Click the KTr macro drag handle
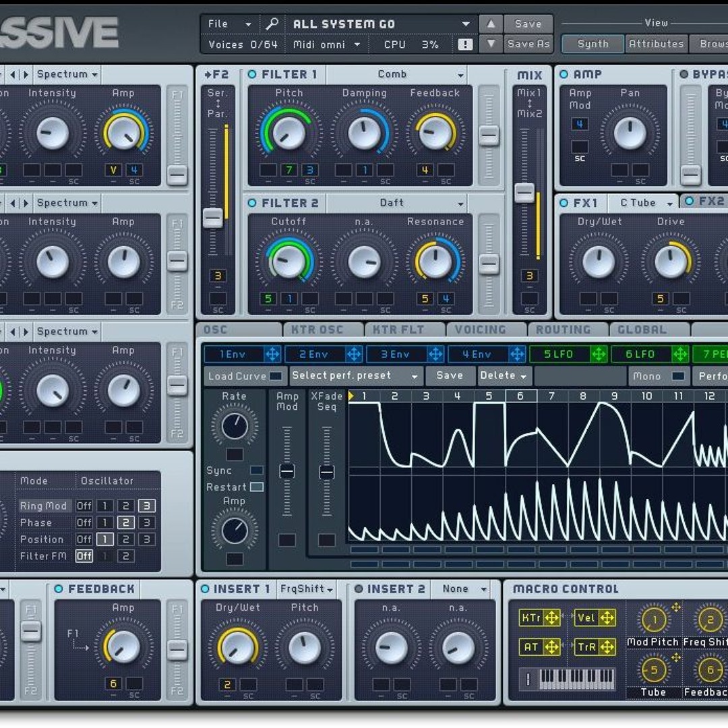Image resolution: width=728 pixels, height=728 pixels. point(551,617)
